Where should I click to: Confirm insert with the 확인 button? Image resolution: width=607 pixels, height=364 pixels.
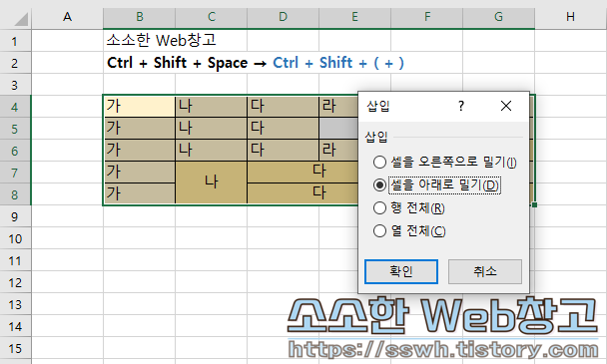(x=401, y=271)
